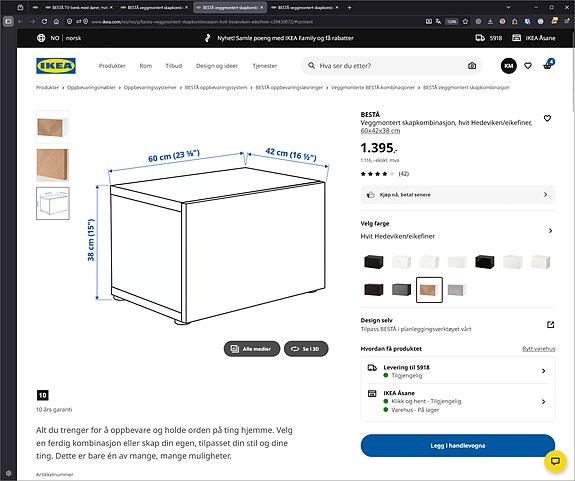
Task: Close the BESTÅ TV-benk med dører tab
Action: coord(111,7)
